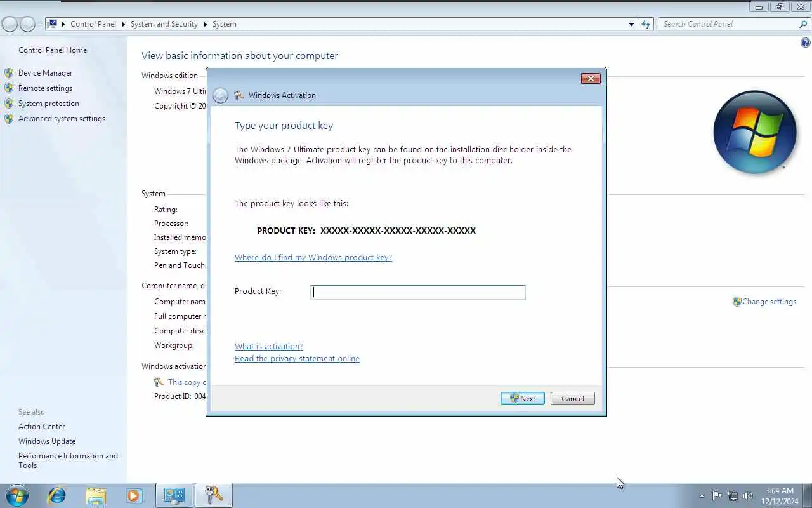
Task: Click the Next button in Windows Activation
Action: click(x=522, y=398)
